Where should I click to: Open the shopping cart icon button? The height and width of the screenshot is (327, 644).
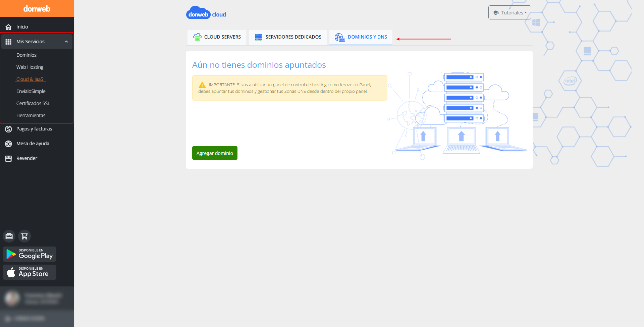24,236
